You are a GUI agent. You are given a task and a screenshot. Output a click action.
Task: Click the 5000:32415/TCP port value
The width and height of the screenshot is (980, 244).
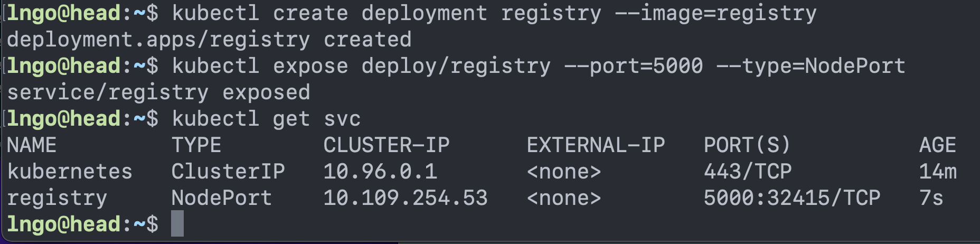coord(792,198)
